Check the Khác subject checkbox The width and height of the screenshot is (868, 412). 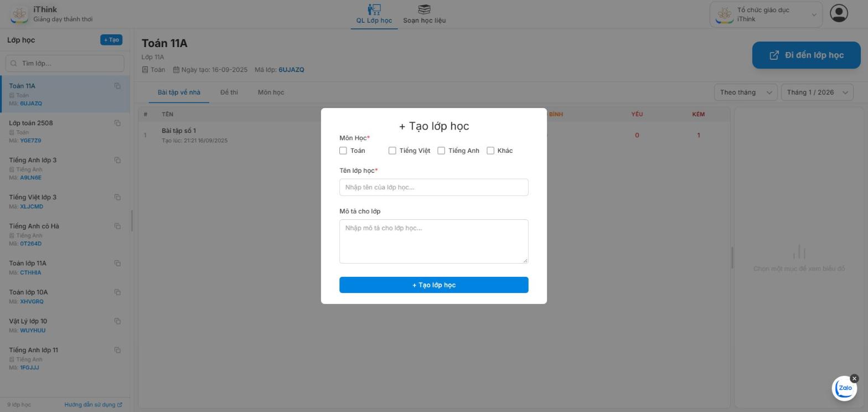click(490, 151)
